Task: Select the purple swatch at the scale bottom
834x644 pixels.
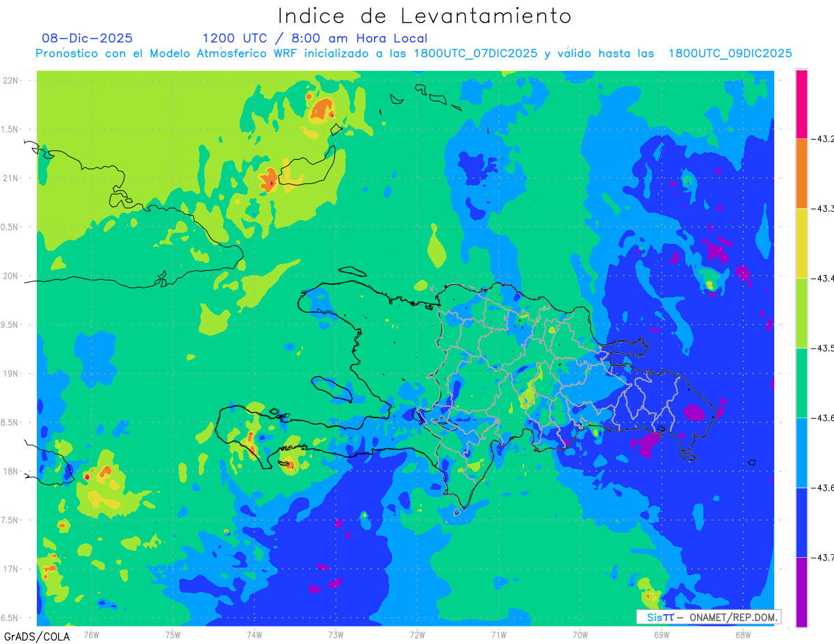Action: coord(801,592)
